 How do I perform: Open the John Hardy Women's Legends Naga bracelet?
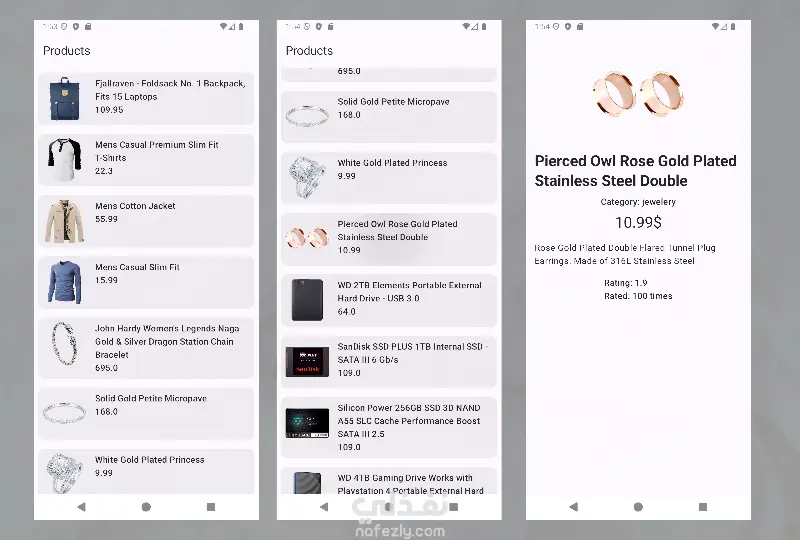146,348
